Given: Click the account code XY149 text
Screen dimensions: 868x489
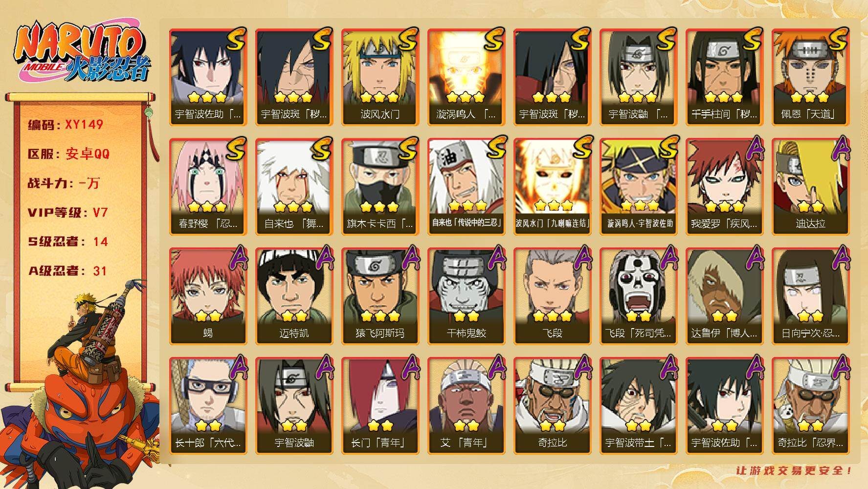Looking at the screenshot, I should pyautogui.click(x=66, y=125).
